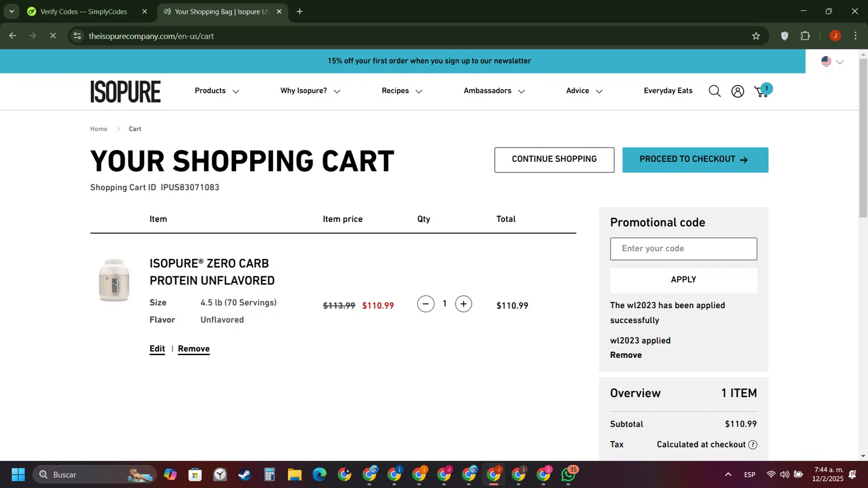Expand the Why Isopure? menu
The width and height of the screenshot is (868, 488).
pos(310,91)
